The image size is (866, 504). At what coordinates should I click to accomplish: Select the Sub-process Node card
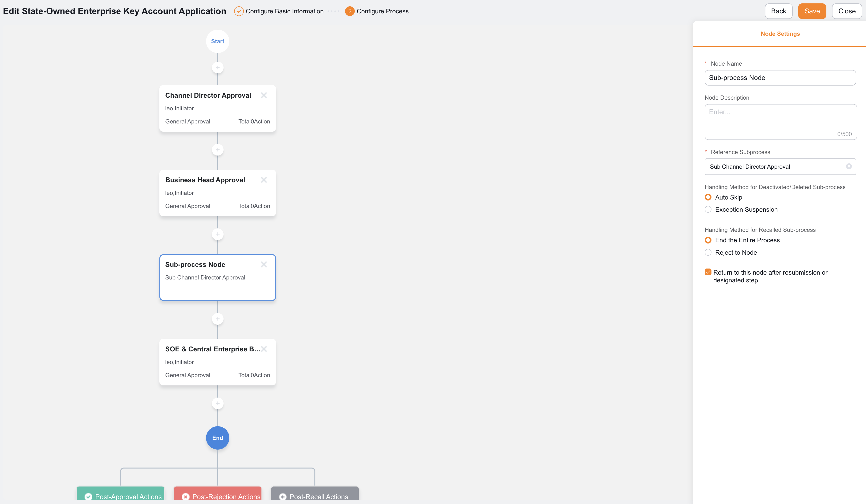(x=217, y=278)
